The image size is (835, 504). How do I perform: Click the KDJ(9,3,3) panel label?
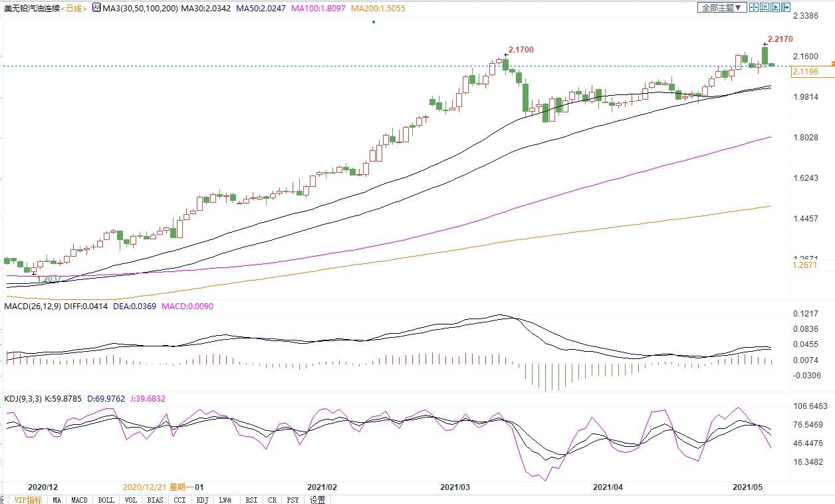23,399
